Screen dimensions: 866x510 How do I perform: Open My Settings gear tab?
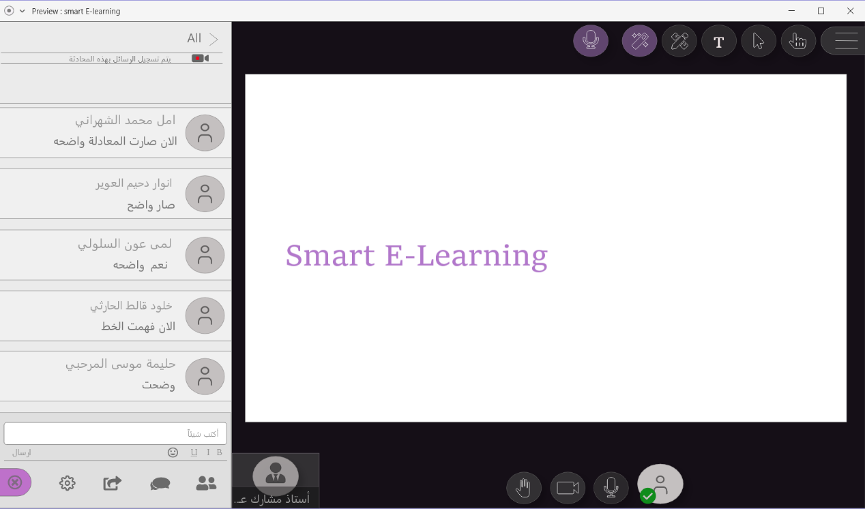(x=67, y=483)
